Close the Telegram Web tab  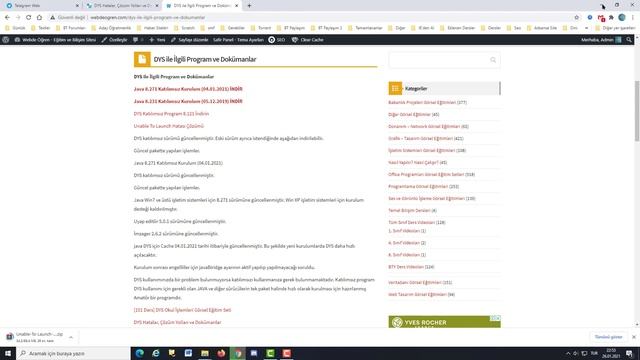(77, 6)
